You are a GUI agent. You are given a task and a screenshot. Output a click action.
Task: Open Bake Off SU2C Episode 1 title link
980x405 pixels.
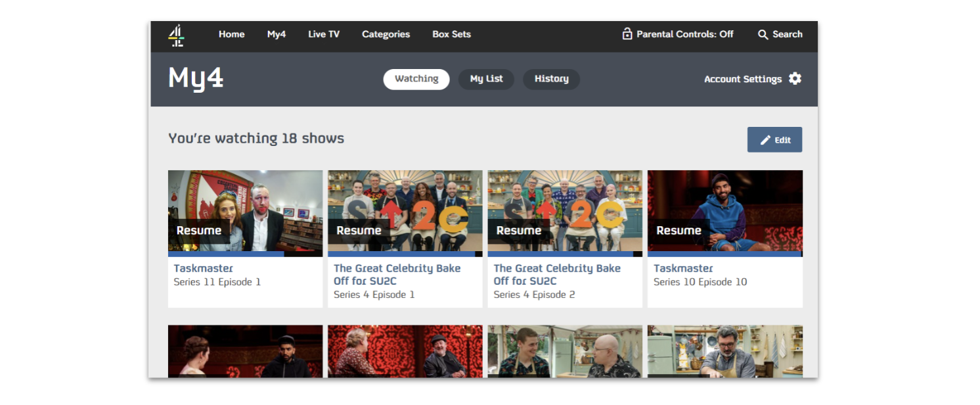(397, 275)
